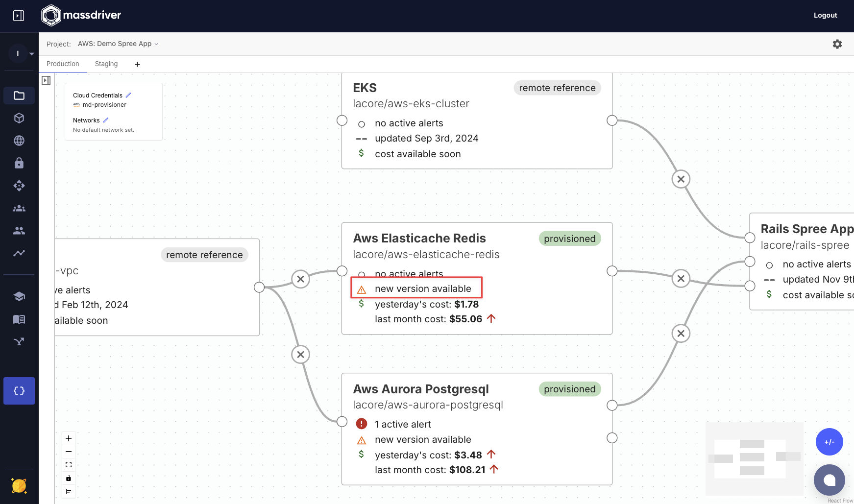Open the globe icon in sidebar
The image size is (854, 504).
19,141
